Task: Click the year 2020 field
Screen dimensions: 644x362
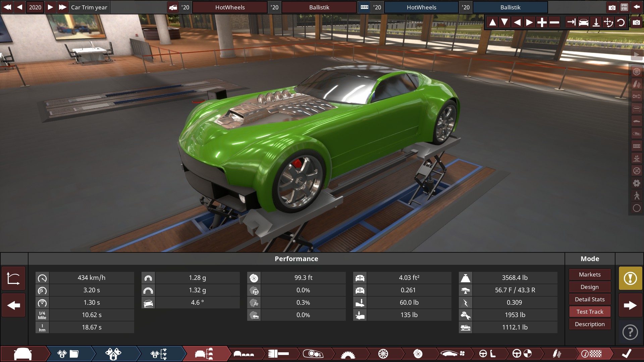Action: point(35,7)
